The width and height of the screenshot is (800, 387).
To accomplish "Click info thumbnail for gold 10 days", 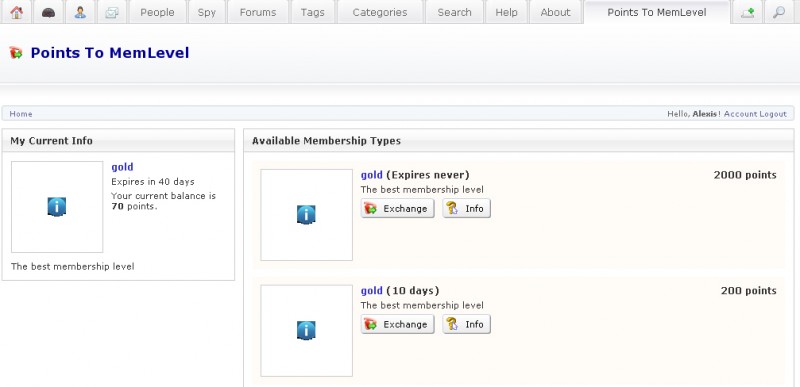I will pyautogui.click(x=306, y=330).
